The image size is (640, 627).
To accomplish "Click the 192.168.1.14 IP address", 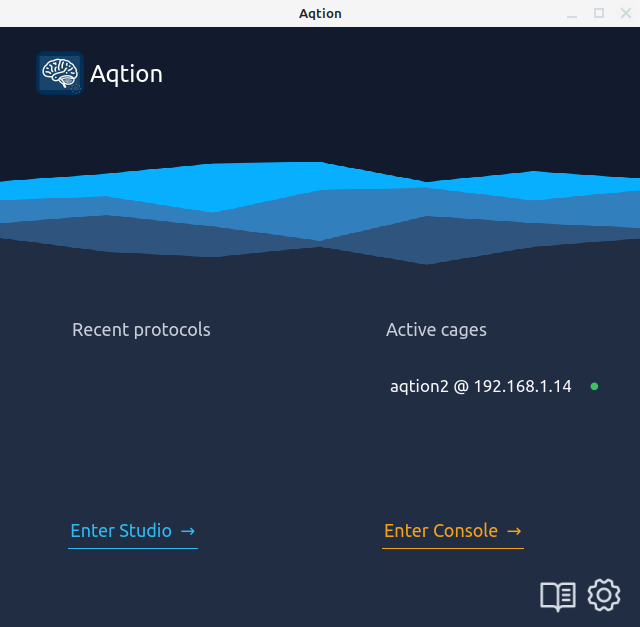I will (x=522, y=387).
